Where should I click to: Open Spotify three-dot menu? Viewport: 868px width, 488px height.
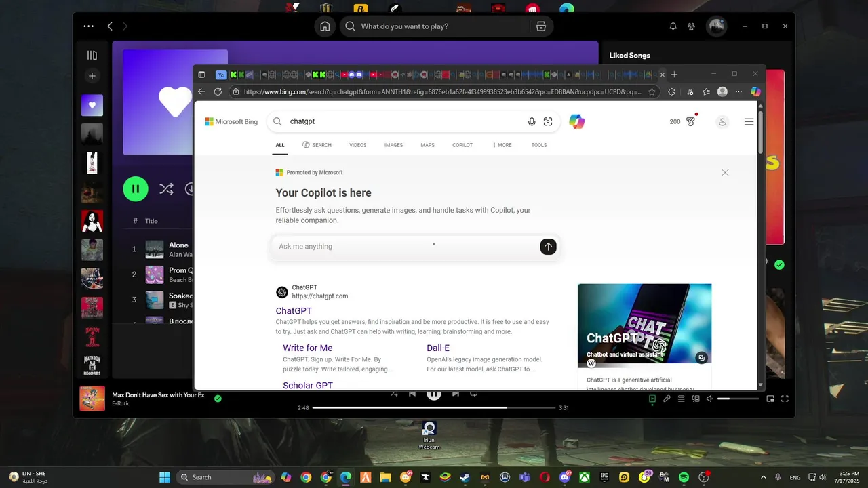coord(89,26)
